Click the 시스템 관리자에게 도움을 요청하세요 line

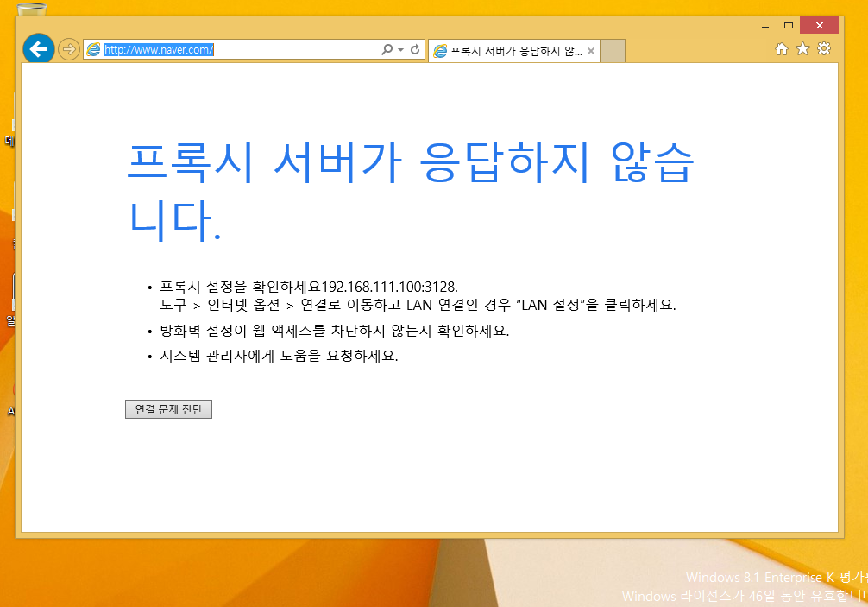[x=279, y=356]
